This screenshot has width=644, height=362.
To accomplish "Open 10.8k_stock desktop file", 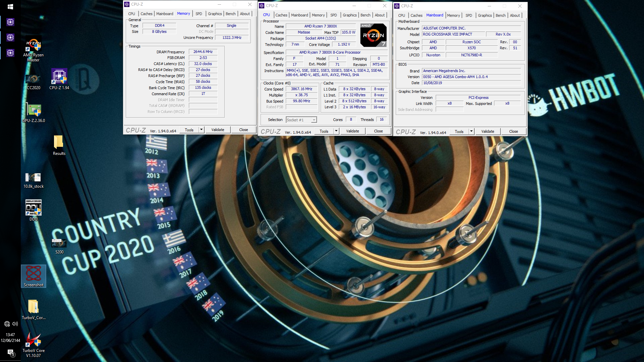I will point(33,180).
